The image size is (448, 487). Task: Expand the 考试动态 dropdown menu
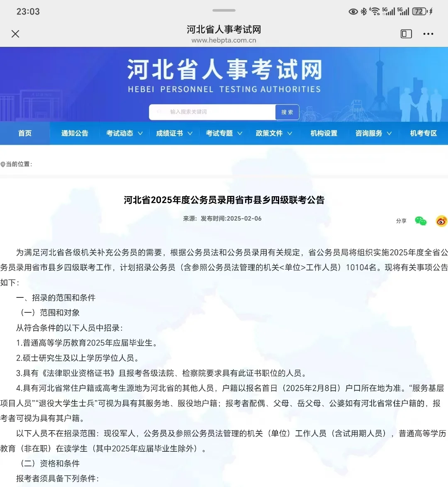123,133
